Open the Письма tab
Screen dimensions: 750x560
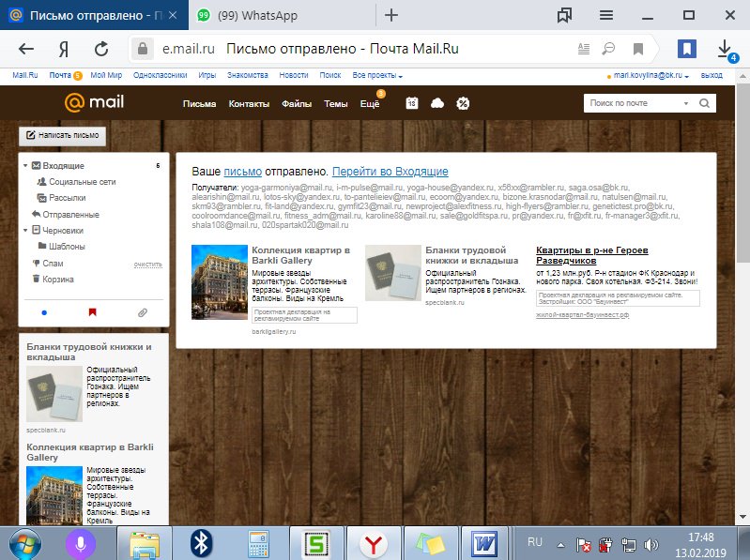tap(199, 104)
